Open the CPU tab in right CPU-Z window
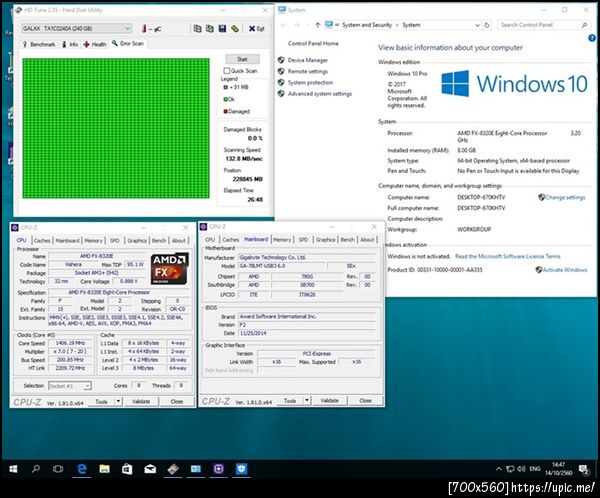The width and height of the screenshot is (600, 498). click(x=210, y=240)
